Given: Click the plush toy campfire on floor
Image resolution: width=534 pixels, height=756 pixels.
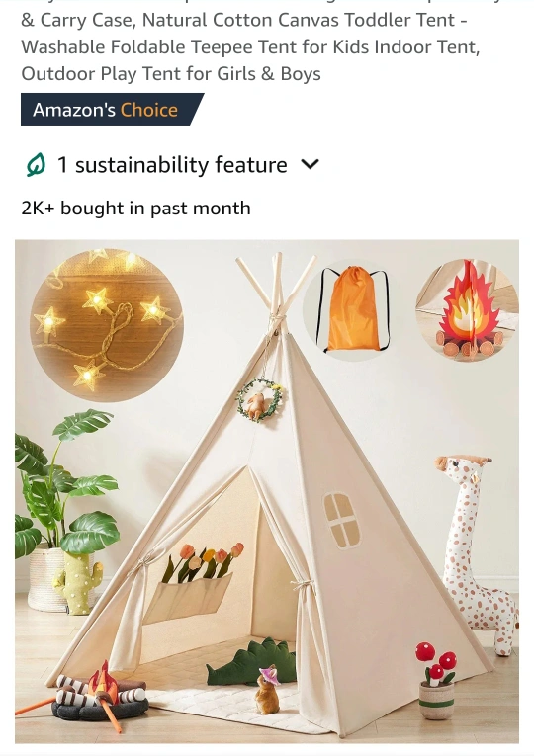Looking at the screenshot, I should [x=99, y=693].
